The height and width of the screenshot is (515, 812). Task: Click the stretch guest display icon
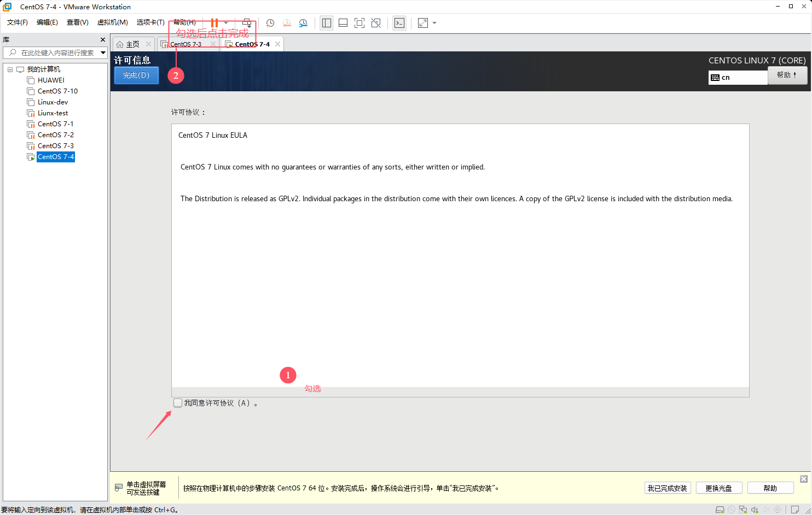pyautogui.click(x=423, y=23)
